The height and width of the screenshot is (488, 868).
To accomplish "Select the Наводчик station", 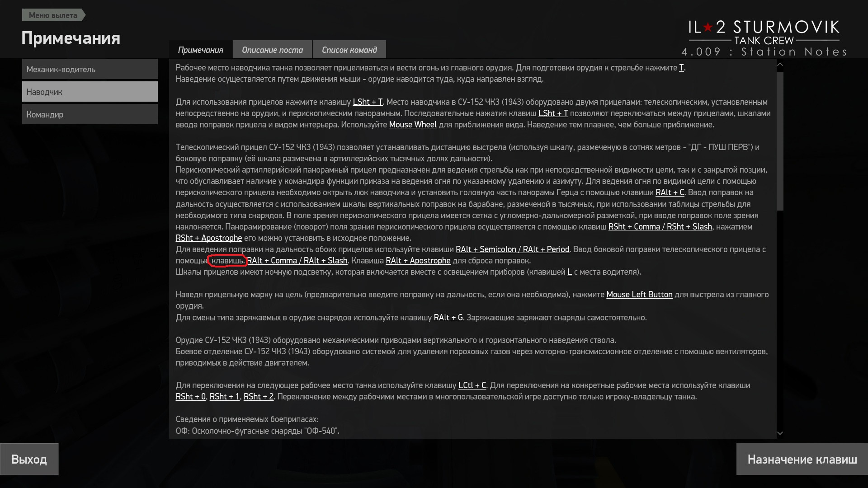I will pos(90,92).
